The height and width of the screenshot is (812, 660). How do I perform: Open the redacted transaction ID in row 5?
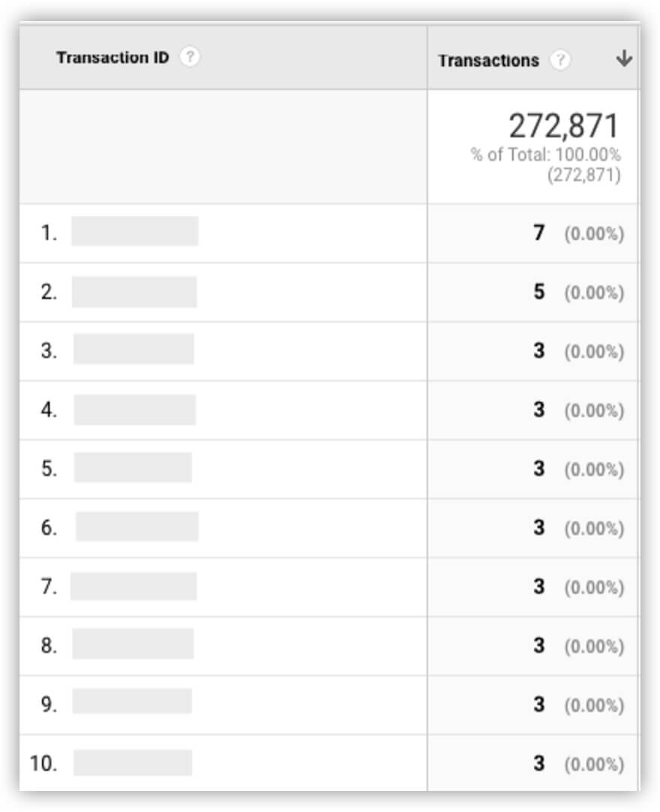point(133,468)
